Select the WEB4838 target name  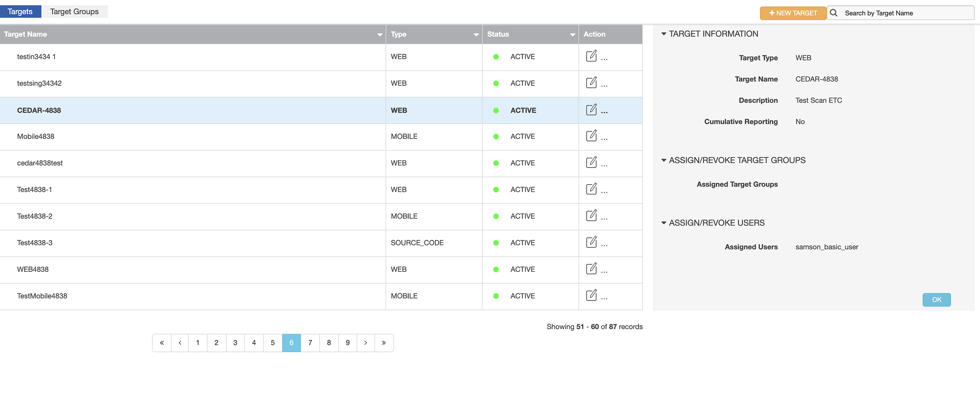33,270
